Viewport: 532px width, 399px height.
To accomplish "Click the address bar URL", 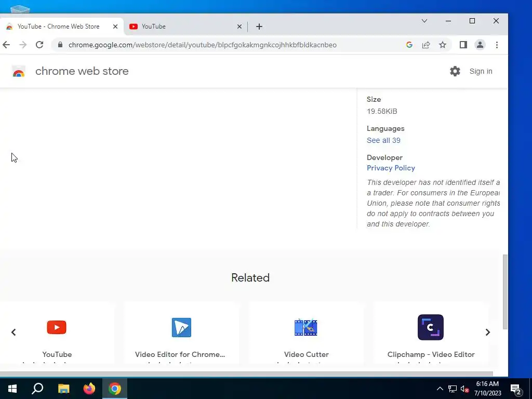I will point(203,45).
